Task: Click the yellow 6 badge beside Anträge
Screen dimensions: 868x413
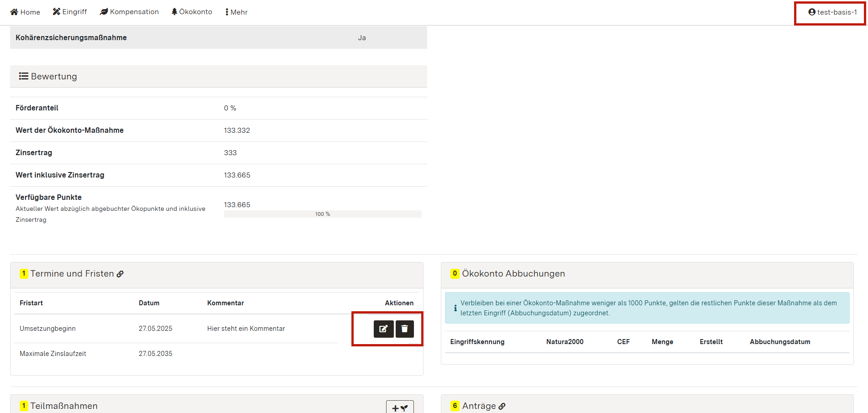Action: pos(455,406)
